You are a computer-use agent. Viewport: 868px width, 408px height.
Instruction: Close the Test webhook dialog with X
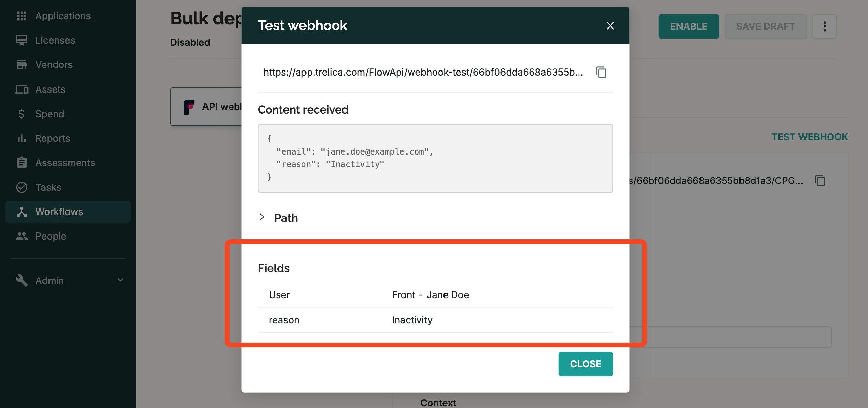(x=610, y=26)
